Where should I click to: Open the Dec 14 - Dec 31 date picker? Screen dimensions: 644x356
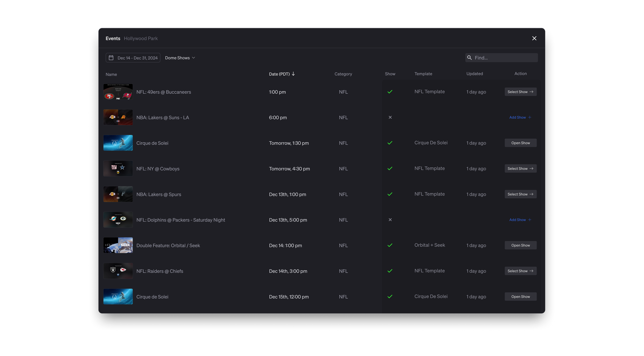tap(137, 58)
